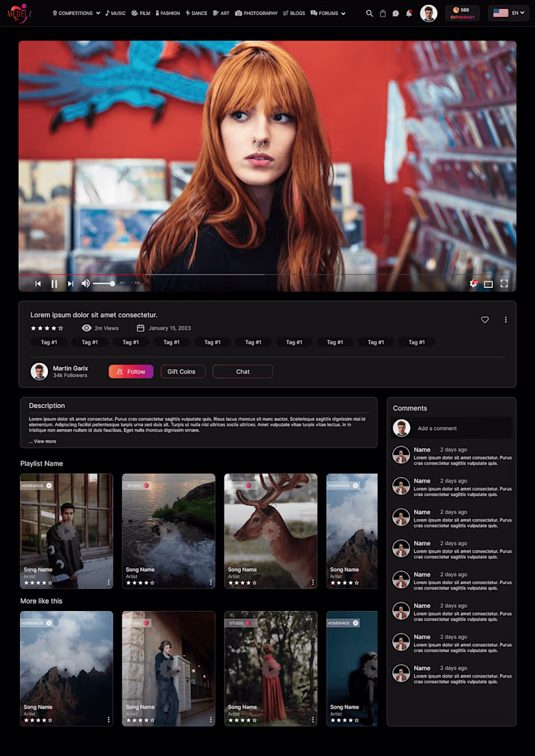Click the "More like this" heading
This screenshot has height=756, width=535.
pos(41,601)
